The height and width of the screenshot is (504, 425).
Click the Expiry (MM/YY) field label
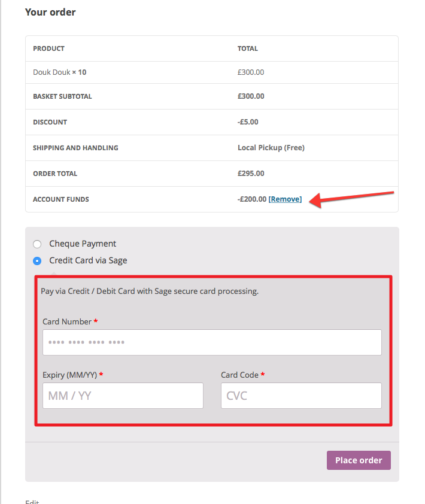pyautogui.click(x=70, y=375)
